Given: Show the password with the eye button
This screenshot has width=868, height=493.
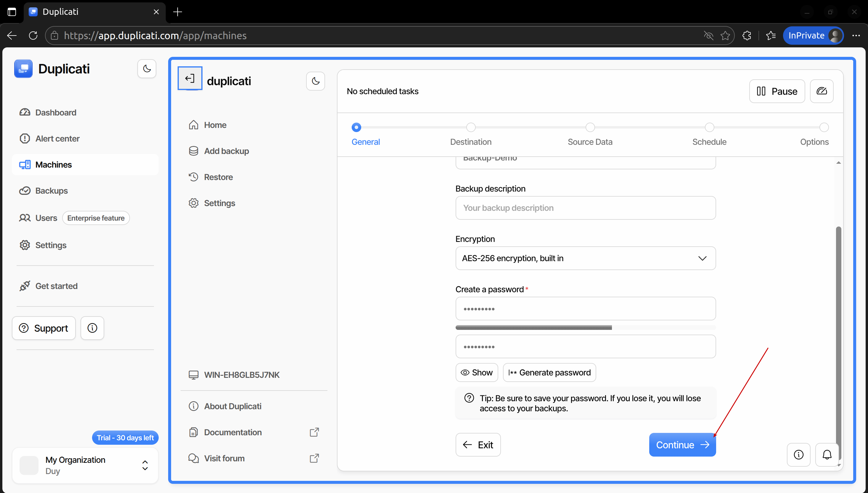Looking at the screenshot, I should coord(476,372).
